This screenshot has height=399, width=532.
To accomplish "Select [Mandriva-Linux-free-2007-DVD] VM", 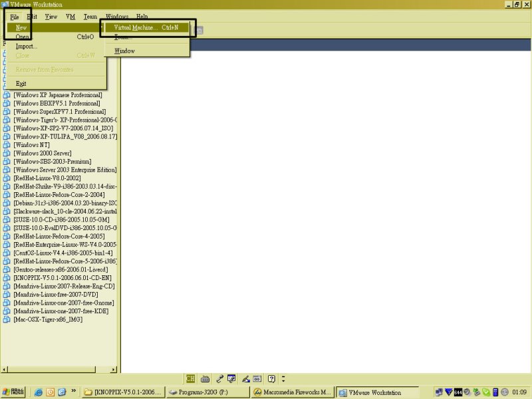I will click(x=56, y=295).
